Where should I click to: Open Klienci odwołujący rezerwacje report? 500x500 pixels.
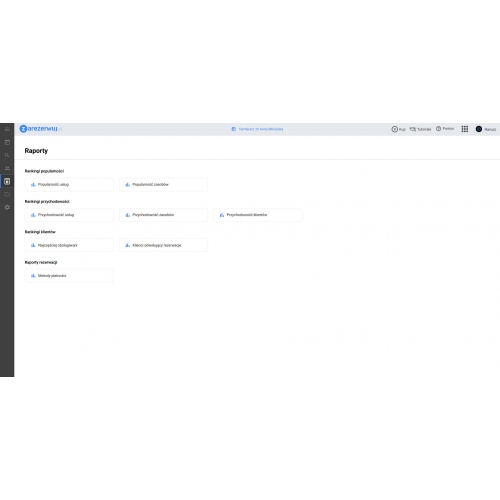(163, 245)
